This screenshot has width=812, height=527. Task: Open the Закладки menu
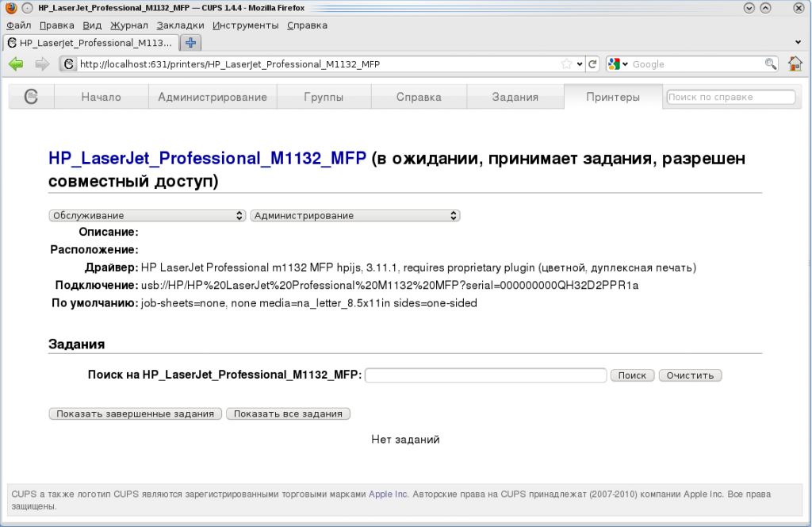[x=180, y=25]
